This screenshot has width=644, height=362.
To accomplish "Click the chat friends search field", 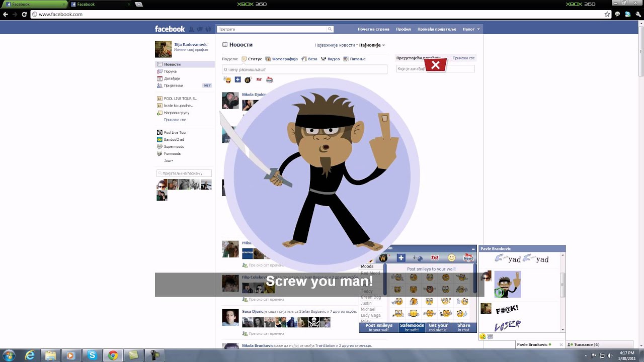I will tap(184, 173).
